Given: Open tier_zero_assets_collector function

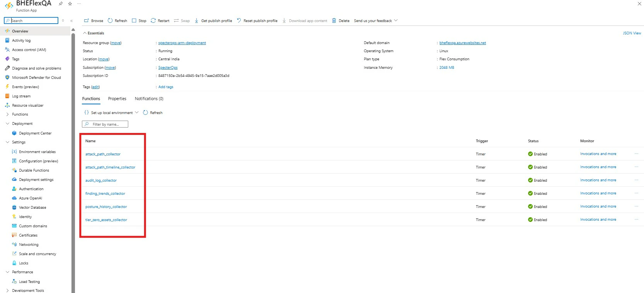Looking at the screenshot, I should [106, 220].
